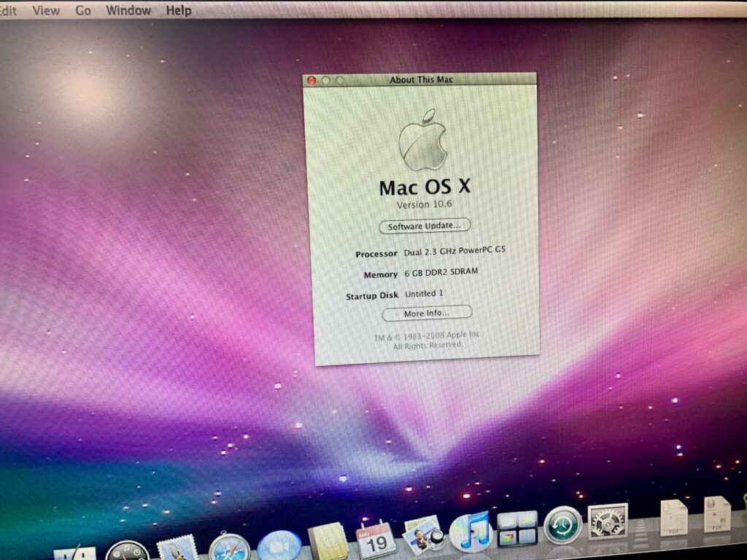This screenshot has height=560, width=747.
Task: Open the View menu
Action: click(x=46, y=10)
